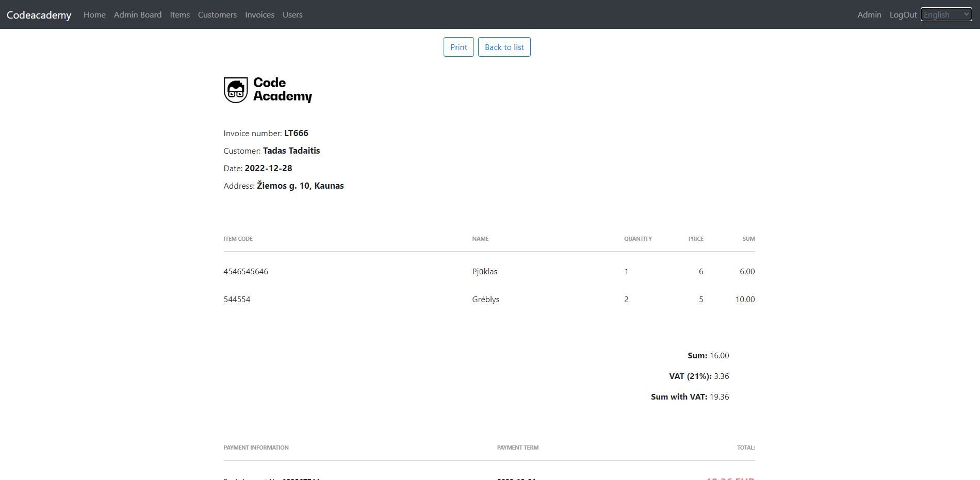Image resolution: width=980 pixels, height=480 pixels.
Task: Click the ITEM CODE column header
Action: click(238, 239)
